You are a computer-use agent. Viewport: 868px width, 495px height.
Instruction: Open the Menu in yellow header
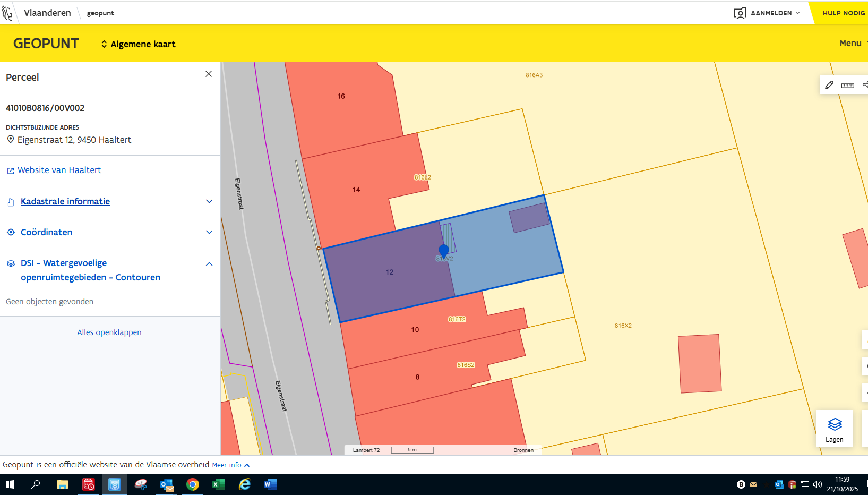point(850,44)
